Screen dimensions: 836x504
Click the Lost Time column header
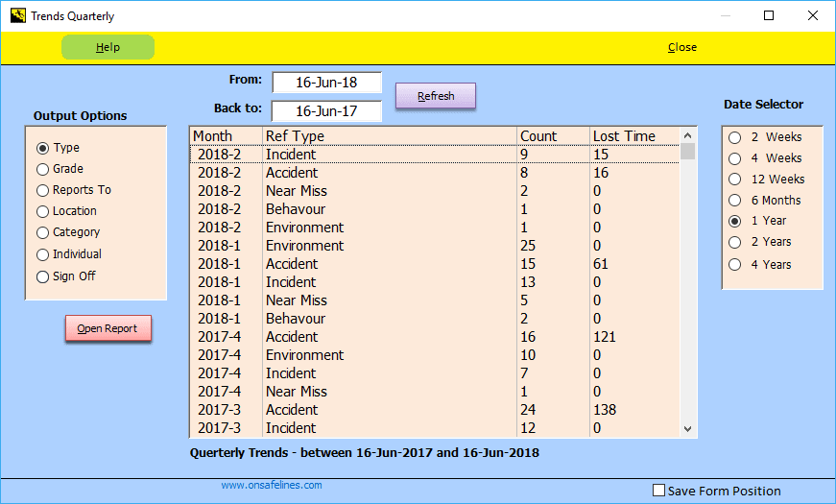[x=635, y=136]
